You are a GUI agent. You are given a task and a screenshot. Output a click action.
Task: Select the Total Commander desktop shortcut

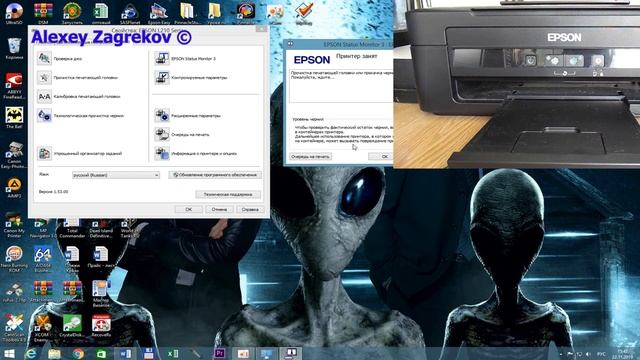tap(72, 228)
